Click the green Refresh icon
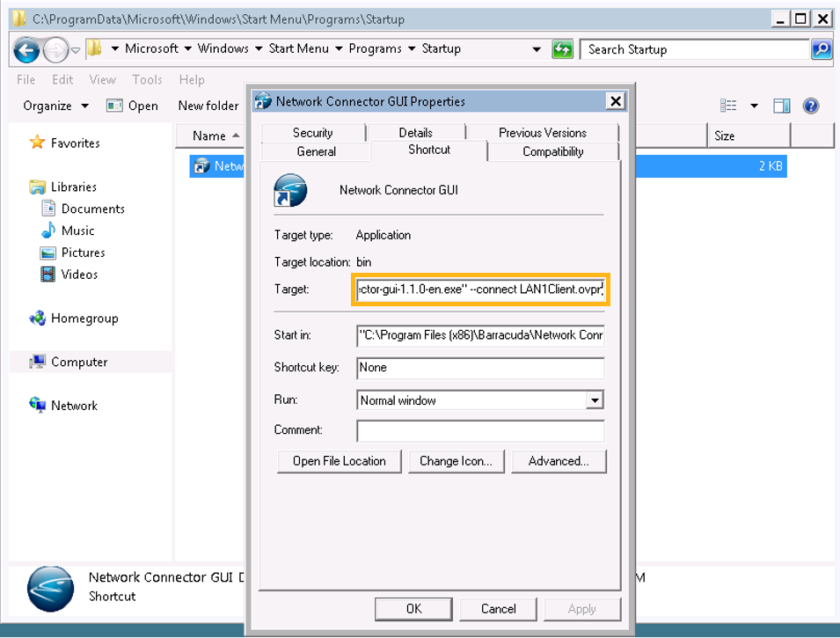 [x=563, y=49]
